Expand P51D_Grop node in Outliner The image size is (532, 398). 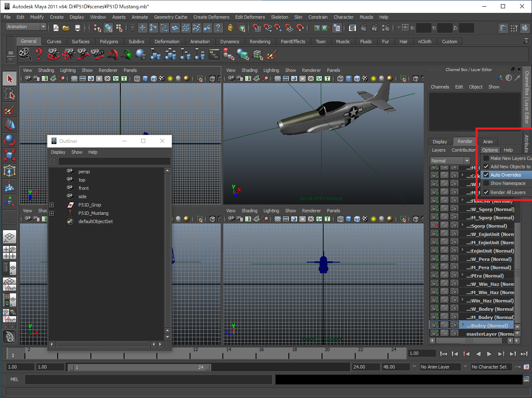click(52, 205)
